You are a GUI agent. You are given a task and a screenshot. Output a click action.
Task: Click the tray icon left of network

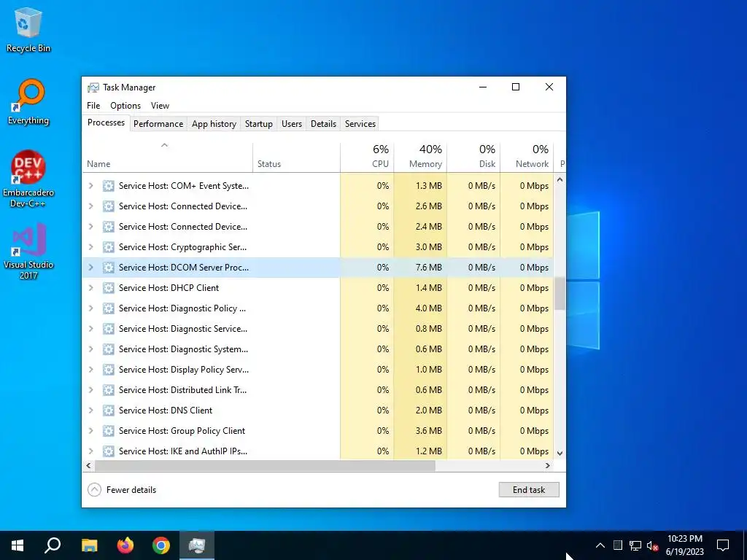(617, 545)
